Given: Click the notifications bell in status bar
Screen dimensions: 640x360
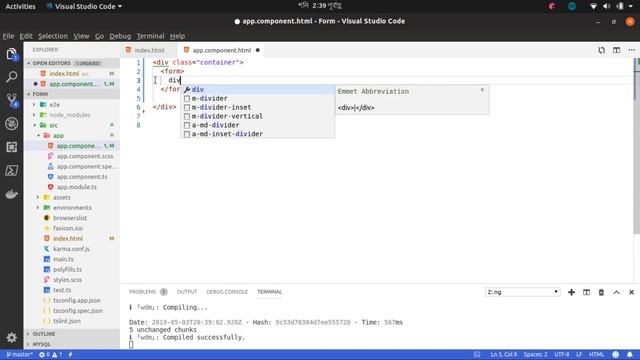Looking at the screenshot, I should click(630, 355).
